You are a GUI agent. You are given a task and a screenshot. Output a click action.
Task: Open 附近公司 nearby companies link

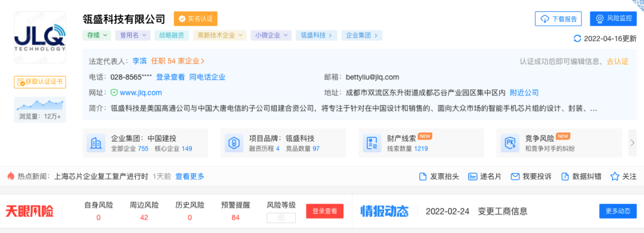[524, 93]
